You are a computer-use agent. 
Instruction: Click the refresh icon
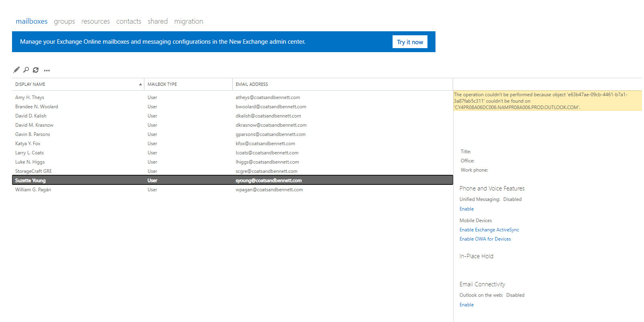click(x=36, y=70)
